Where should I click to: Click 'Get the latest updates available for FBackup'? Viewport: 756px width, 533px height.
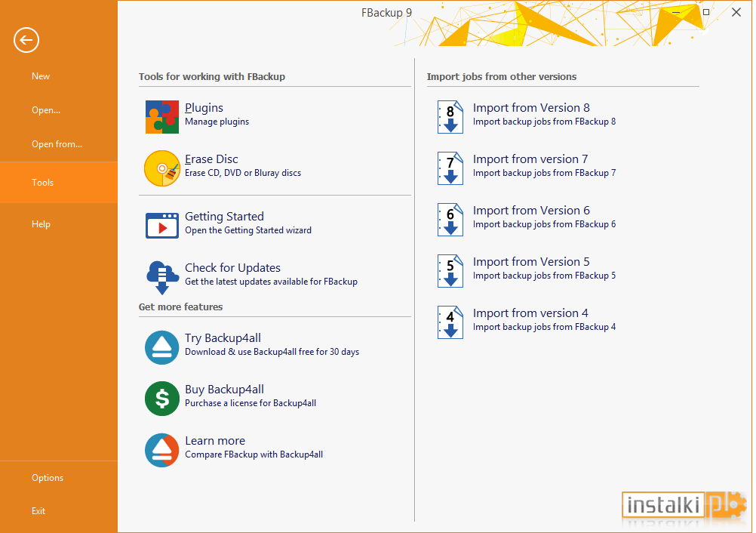[271, 281]
